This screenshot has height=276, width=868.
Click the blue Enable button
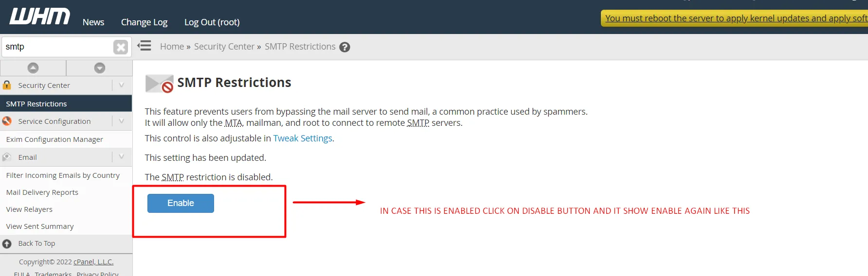point(181,203)
